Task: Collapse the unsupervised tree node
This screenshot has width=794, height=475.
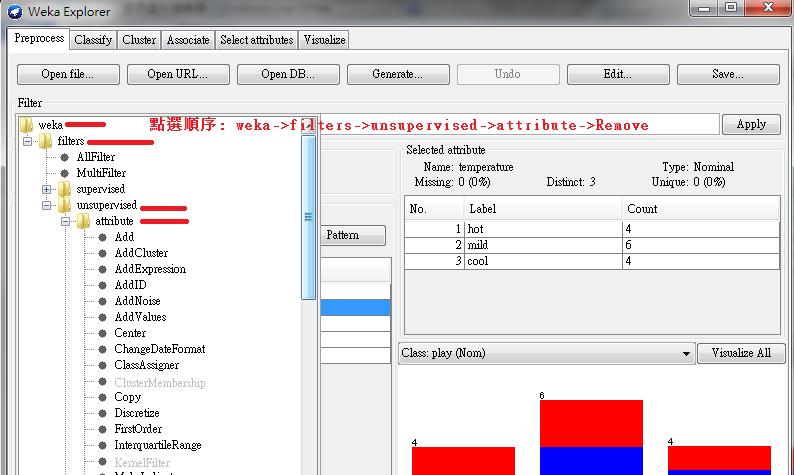Action: (x=46, y=206)
